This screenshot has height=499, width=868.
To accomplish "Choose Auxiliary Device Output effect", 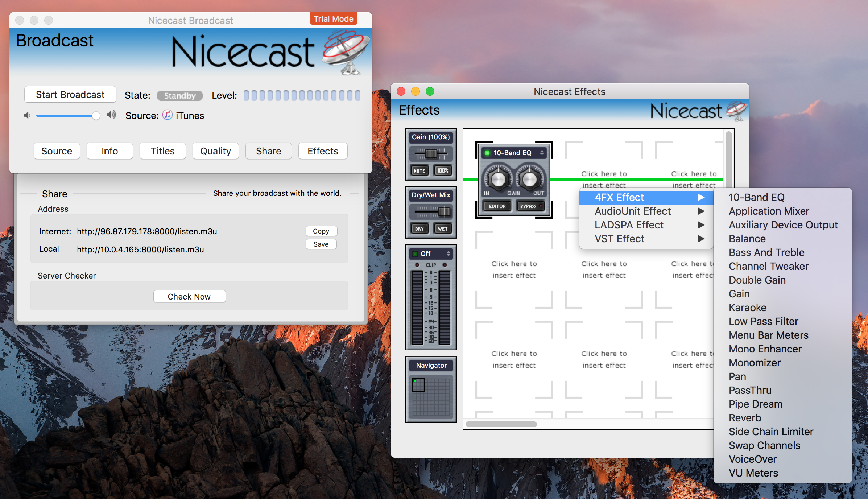I will (x=782, y=225).
